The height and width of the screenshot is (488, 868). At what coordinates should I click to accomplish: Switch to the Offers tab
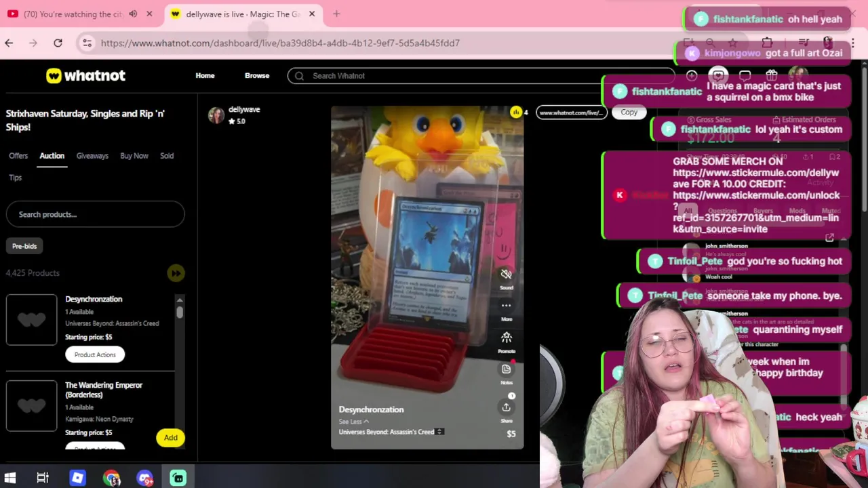point(18,156)
